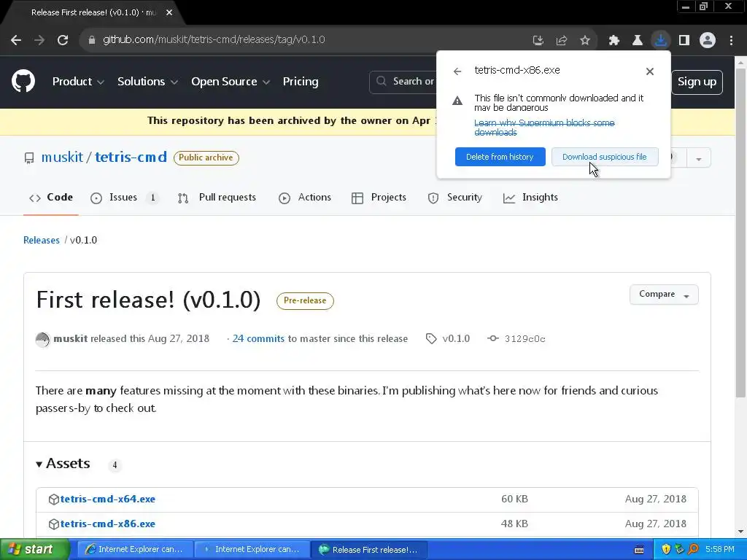Image resolution: width=747 pixels, height=560 pixels.
Task: Open the Pricing page
Action: coord(300,82)
